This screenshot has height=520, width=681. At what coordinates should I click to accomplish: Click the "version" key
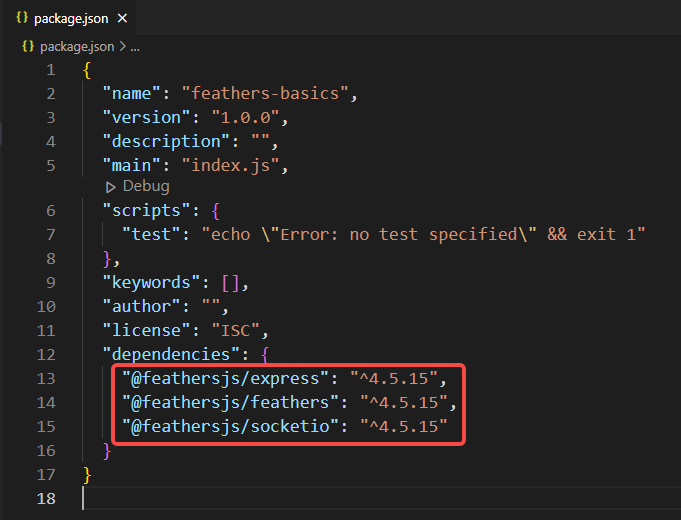146,118
